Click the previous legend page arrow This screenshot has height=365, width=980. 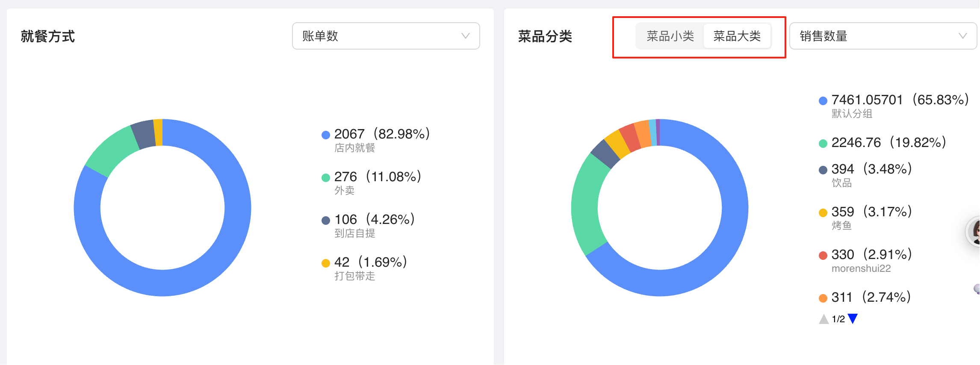pyautogui.click(x=824, y=319)
